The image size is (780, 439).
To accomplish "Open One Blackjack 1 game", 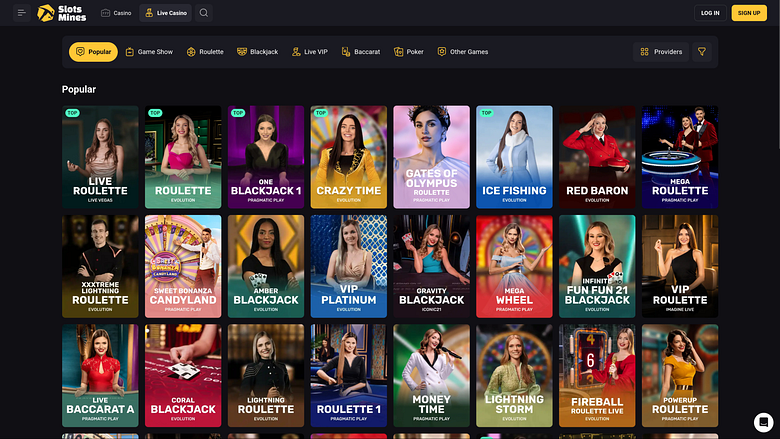I will point(266,157).
